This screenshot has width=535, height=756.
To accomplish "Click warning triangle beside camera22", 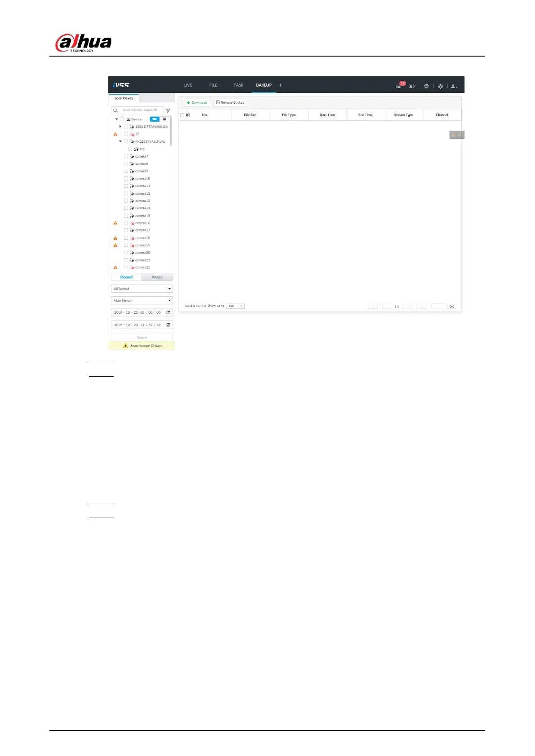I will [x=115, y=268].
